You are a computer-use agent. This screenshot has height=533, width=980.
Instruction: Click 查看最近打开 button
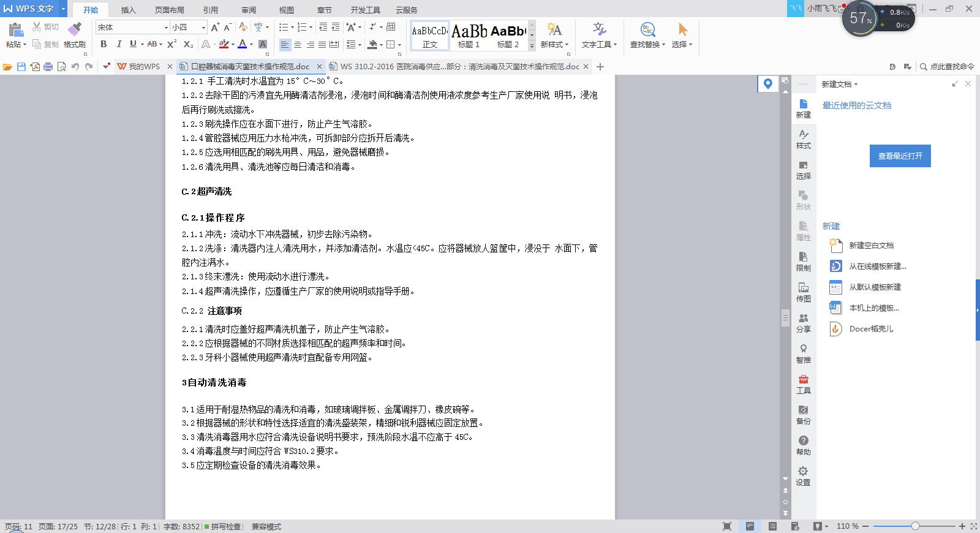tap(900, 156)
